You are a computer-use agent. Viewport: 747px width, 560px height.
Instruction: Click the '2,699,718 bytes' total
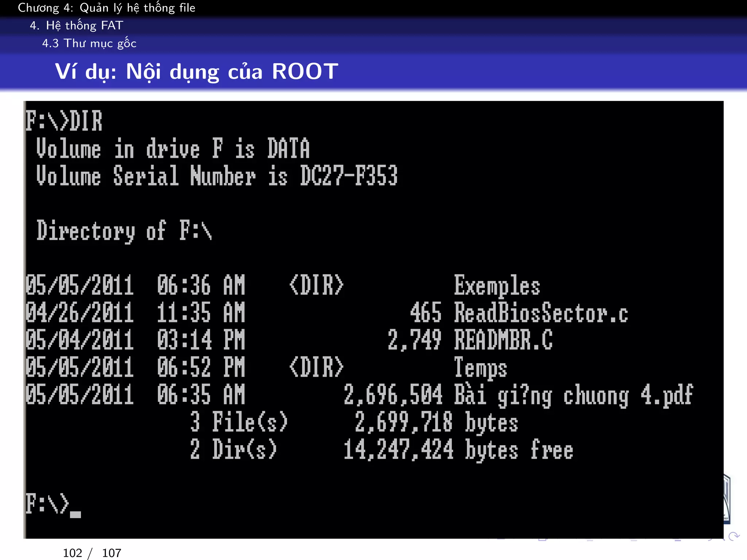436,423
